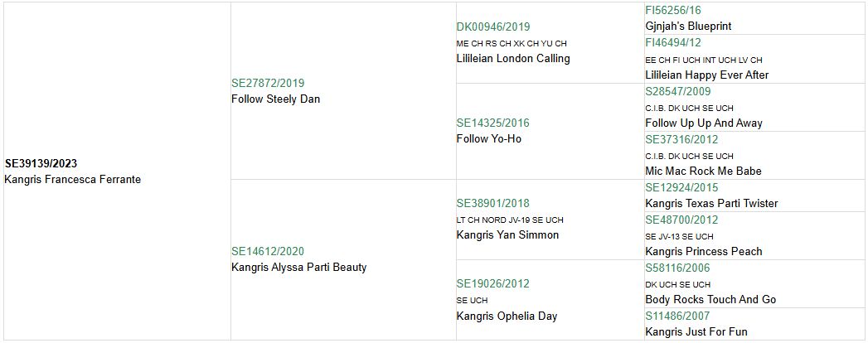Image resolution: width=868 pixels, height=343 pixels.
Task: Click the name Follow Steely Dan
Action: [x=275, y=99]
